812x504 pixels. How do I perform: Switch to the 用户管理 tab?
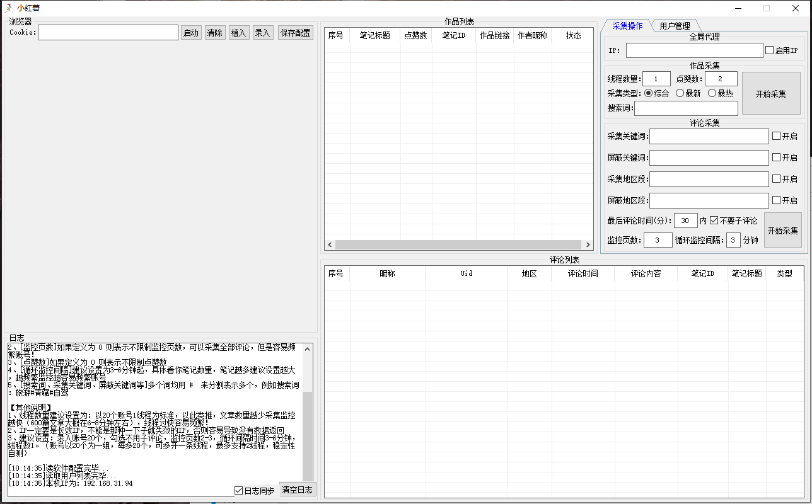[x=675, y=26]
